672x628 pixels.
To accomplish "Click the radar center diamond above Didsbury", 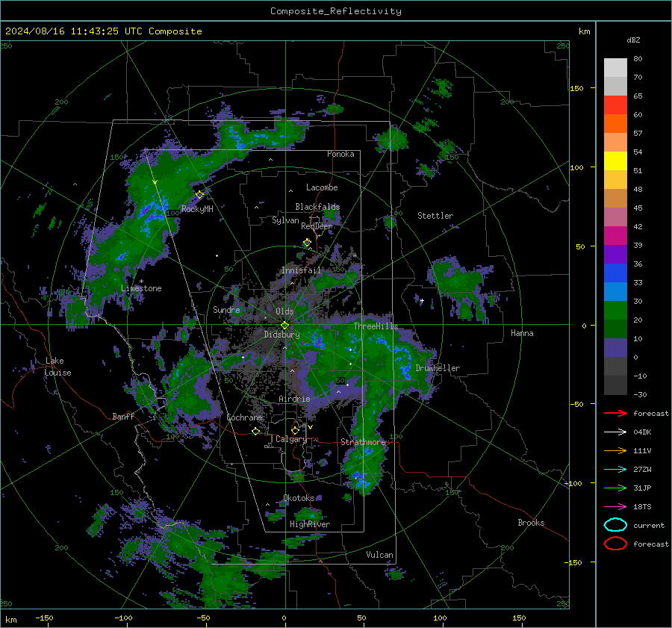I will click(x=285, y=325).
